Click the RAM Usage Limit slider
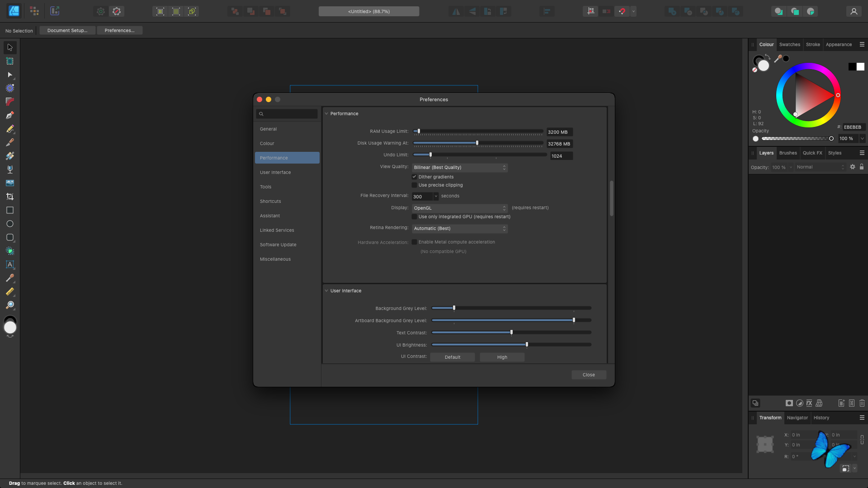 pyautogui.click(x=478, y=131)
